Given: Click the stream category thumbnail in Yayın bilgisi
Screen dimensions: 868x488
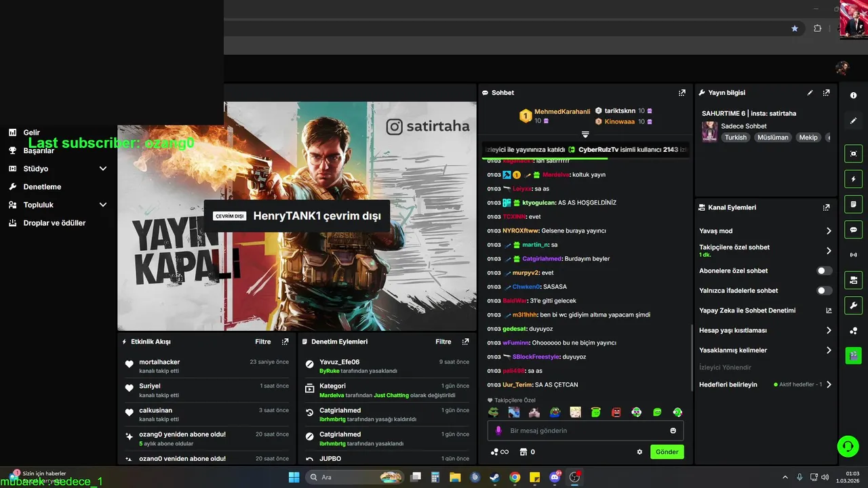Looking at the screenshot, I should [709, 131].
